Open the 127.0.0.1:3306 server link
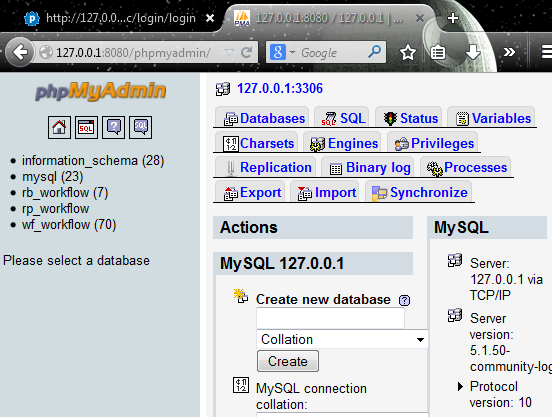552x417 pixels. click(x=280, y=88)
